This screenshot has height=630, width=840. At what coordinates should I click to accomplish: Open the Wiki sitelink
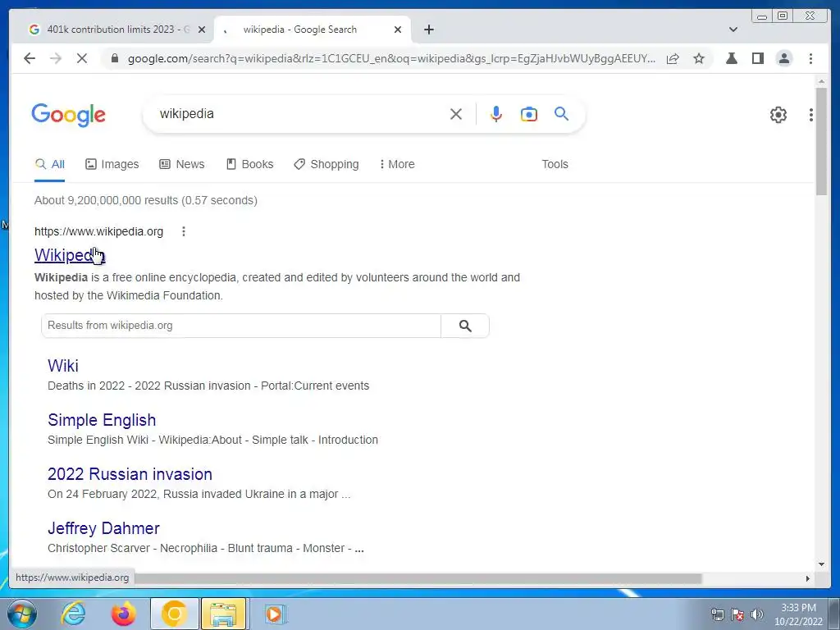tap(63, 365)
